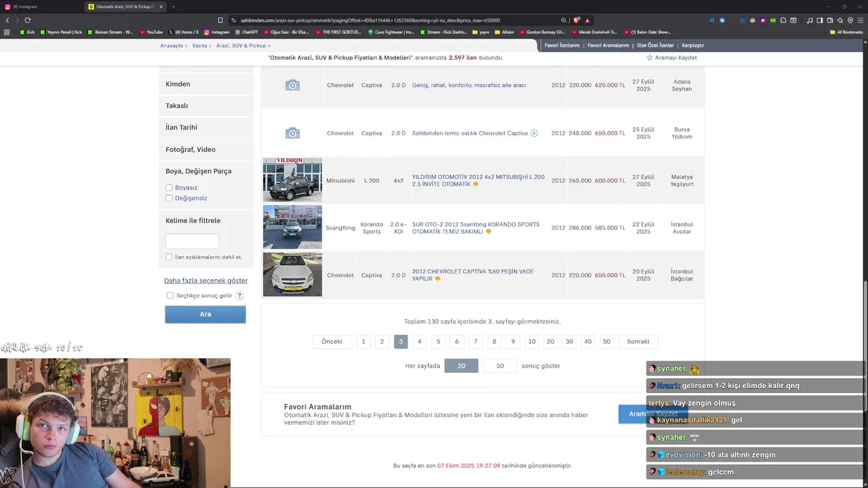This screenshot has width=868, height=488.
Task: Reload the sahibinden page
Action: coord(27,20)
